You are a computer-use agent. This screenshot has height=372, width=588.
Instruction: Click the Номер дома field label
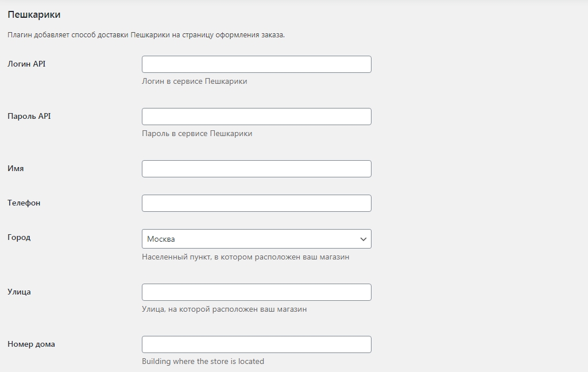coord(32,344)
